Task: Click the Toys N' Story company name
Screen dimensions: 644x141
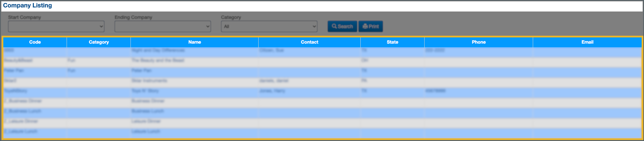Action: tap(145, 91)
